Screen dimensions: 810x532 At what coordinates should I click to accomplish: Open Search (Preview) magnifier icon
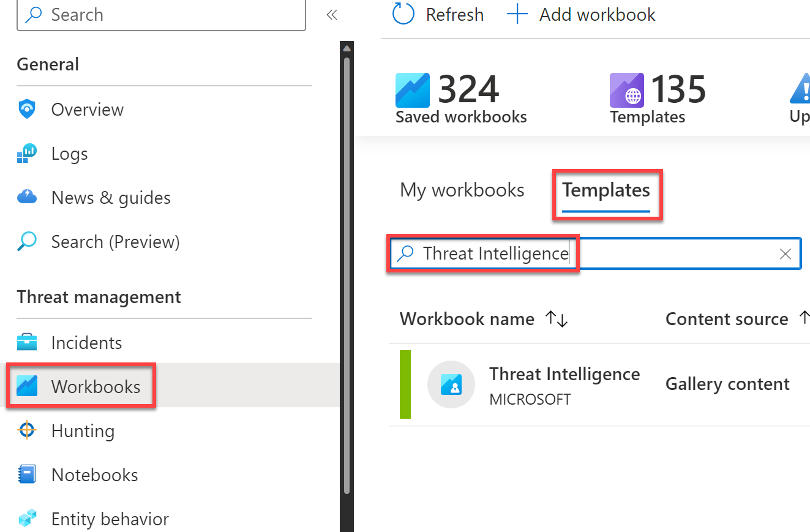(27, 242)
